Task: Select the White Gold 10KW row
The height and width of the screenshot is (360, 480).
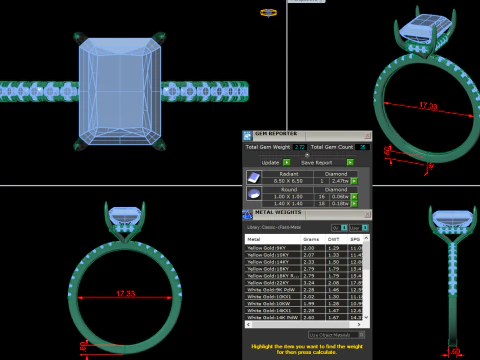Action: click(x=304, y=304)
